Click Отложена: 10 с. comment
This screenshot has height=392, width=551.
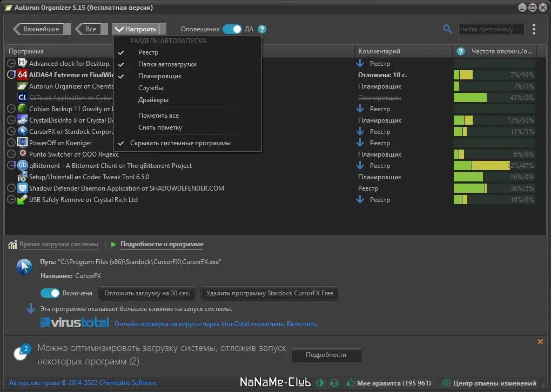[382, 75]
